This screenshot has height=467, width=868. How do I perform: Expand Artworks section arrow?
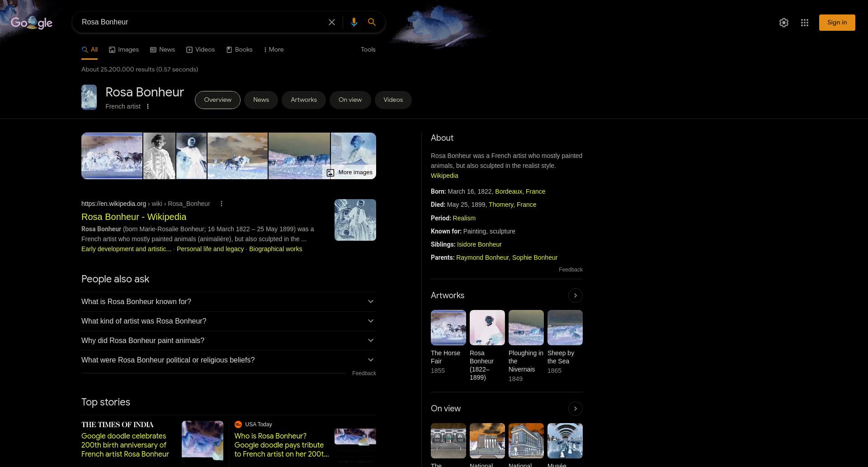[575, 295]
